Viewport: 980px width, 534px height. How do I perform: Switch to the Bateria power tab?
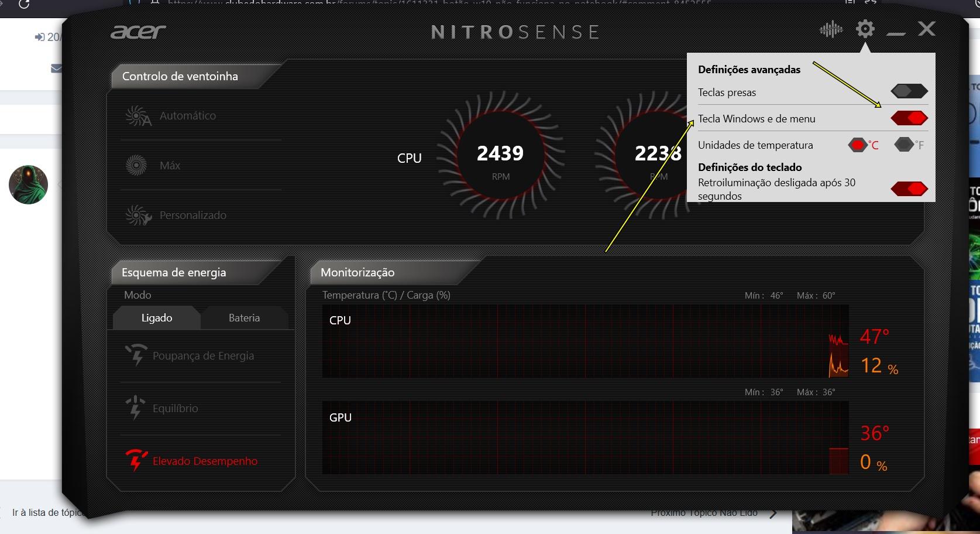(244, 318)
